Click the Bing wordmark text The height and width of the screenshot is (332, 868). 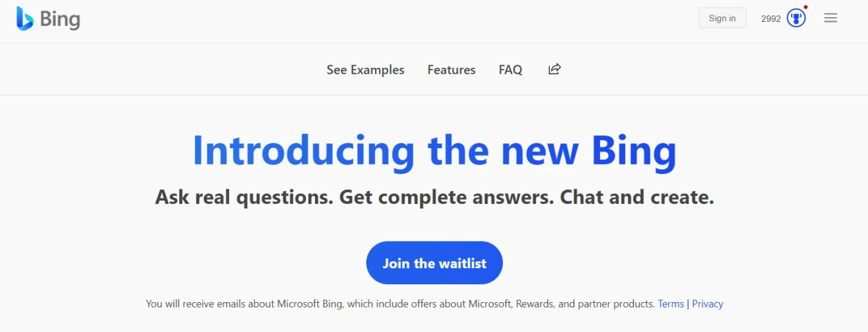[x=60, y=19]
